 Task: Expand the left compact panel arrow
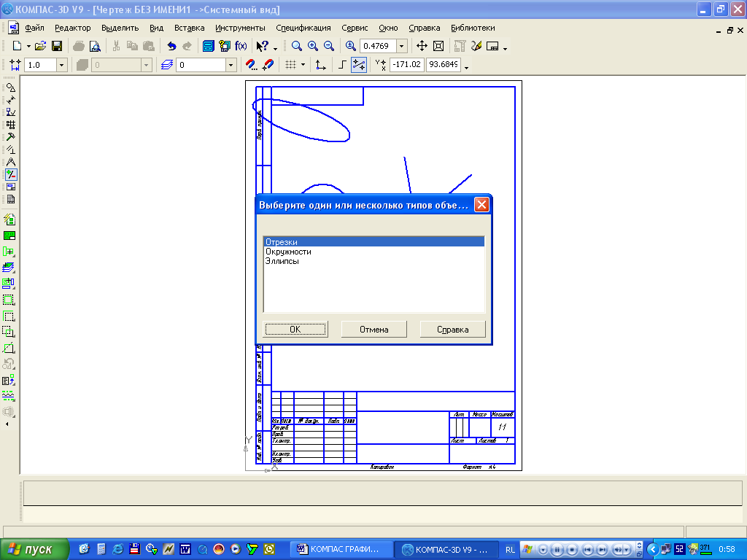7,424
